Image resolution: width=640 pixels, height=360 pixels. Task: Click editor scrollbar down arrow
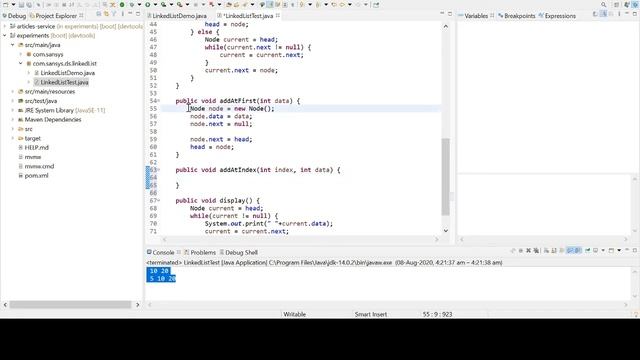446,231
